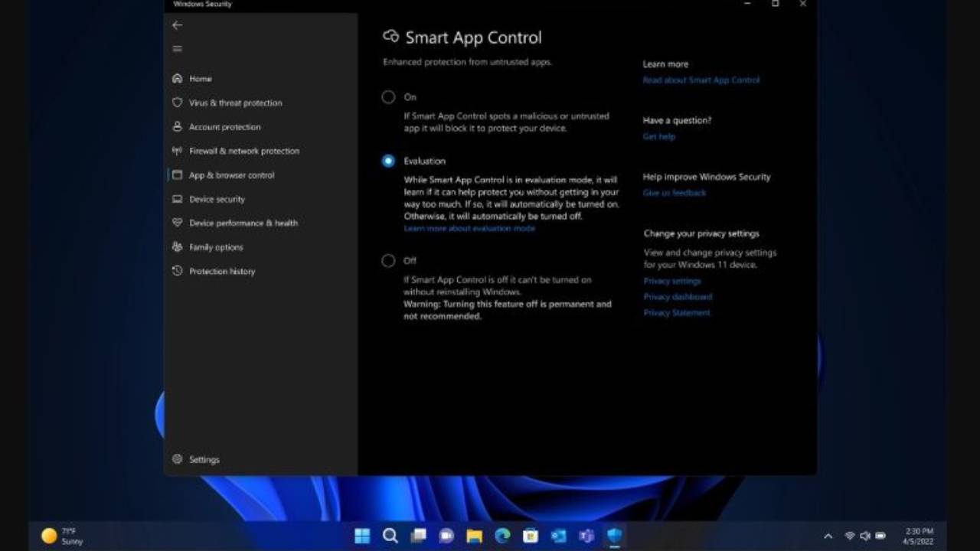
Task: Click the 'Have a question?' heading
Action: pos(677,120)
